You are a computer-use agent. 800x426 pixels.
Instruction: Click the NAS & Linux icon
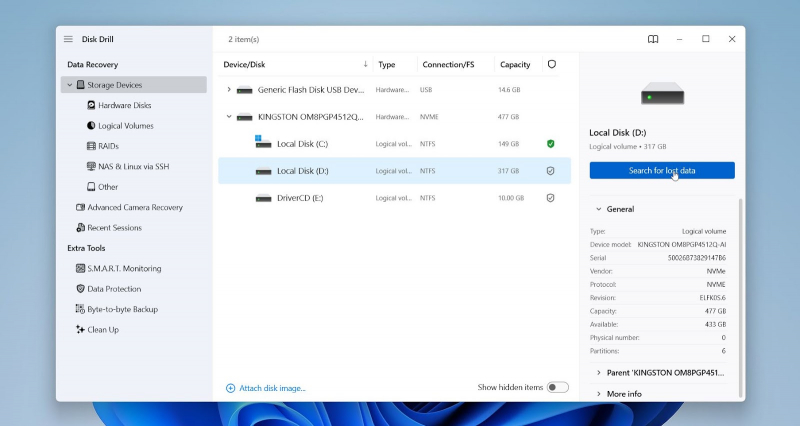[x=91, y=166]
